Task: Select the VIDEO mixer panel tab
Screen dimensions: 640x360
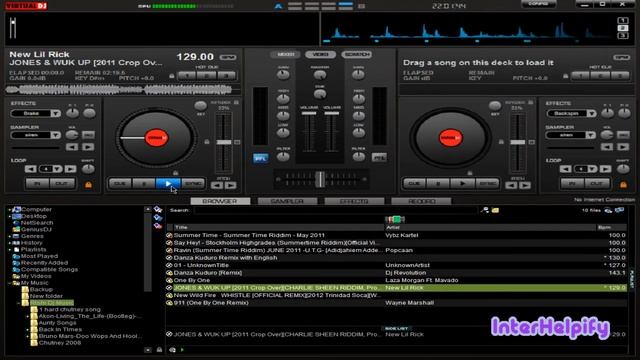Action: point(320,54)
